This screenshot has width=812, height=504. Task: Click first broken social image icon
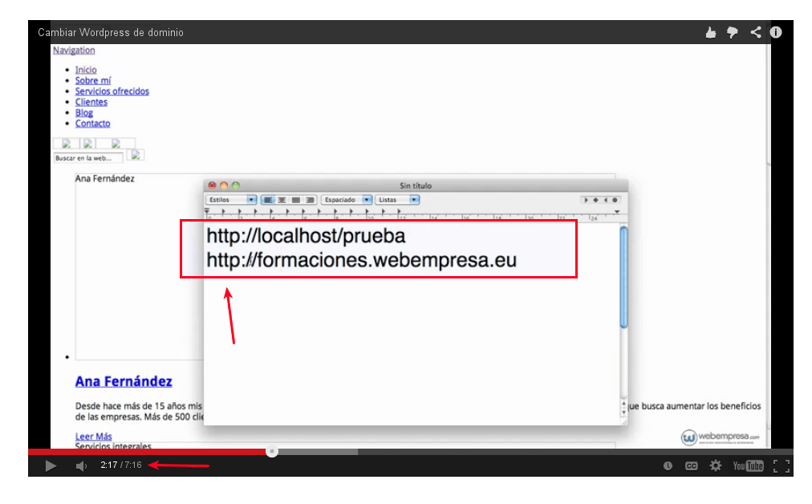[67, 144]
